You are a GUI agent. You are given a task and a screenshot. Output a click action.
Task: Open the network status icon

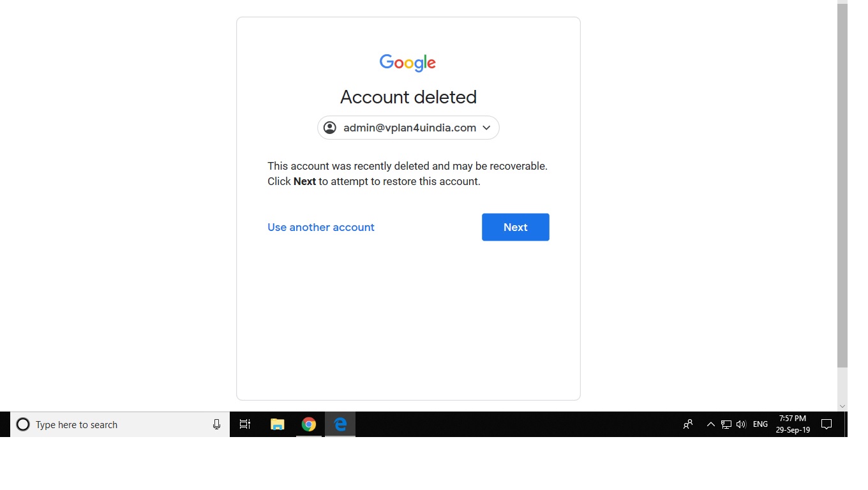(x=726, y=424)
